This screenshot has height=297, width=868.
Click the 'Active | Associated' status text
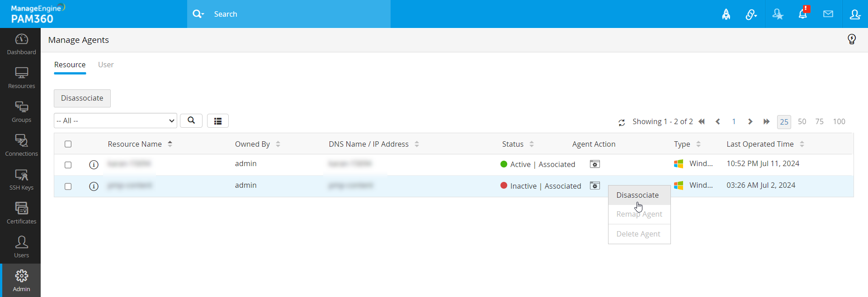pyautogui.click(x=542, y=164)
